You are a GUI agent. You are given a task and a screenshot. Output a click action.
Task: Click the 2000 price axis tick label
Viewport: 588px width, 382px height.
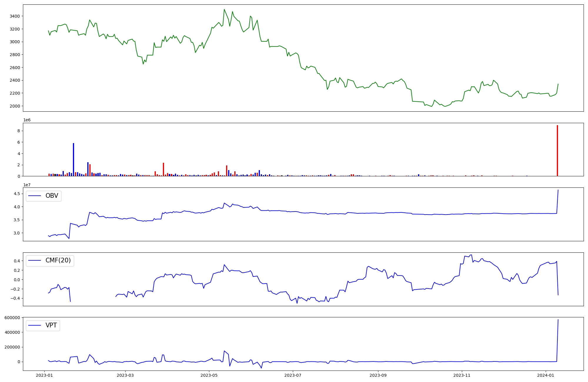15,106
